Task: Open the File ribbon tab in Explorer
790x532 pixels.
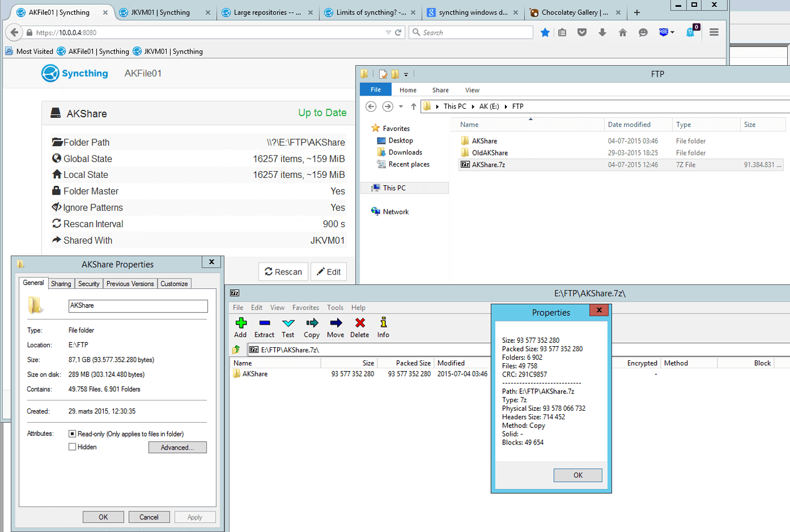Action: coord(376,90)
